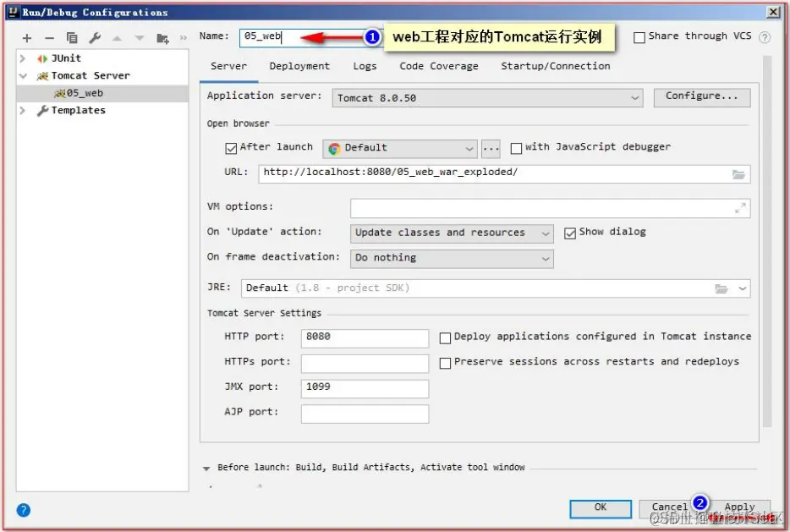
Task: Open the Default browser dropdown
Action: pyautogui.click(x=399, y=148)
